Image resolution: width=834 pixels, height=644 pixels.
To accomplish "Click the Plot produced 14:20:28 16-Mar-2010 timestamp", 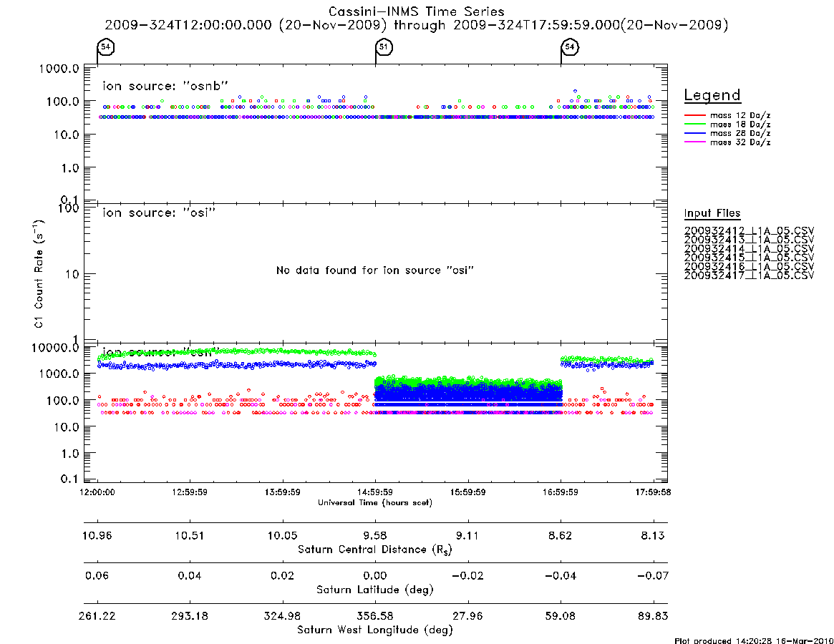I will pos(754,640).
